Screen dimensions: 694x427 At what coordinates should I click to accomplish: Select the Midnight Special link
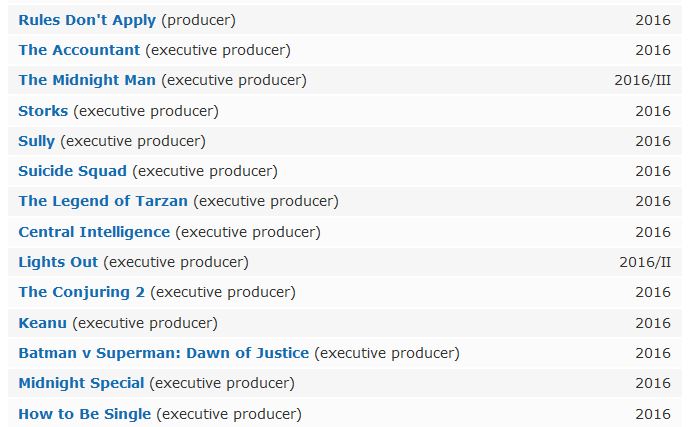[81, 383]
